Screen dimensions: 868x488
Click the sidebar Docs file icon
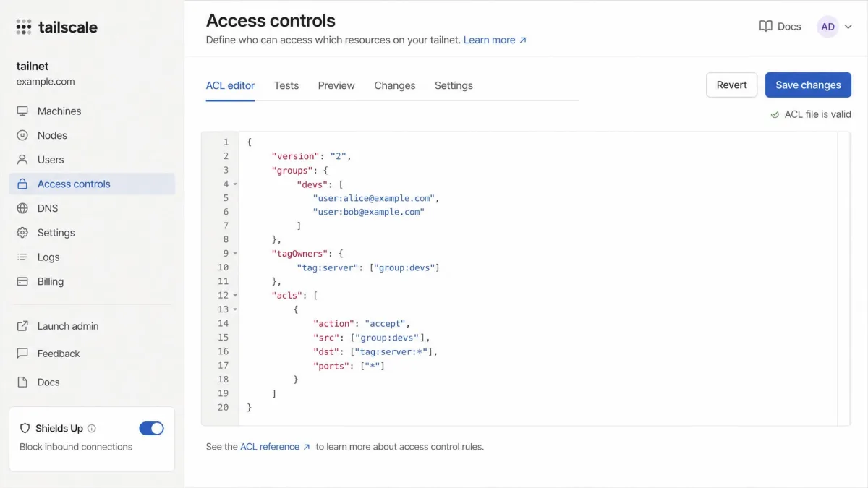coord(22,382)
